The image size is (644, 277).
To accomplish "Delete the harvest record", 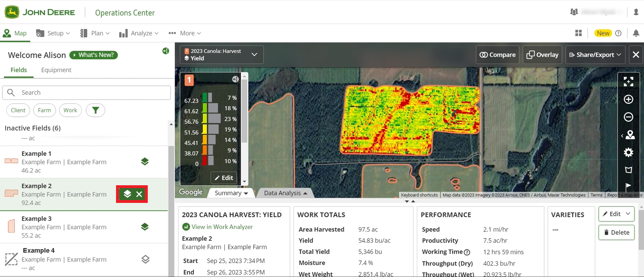I will click(x=616, y=233).
